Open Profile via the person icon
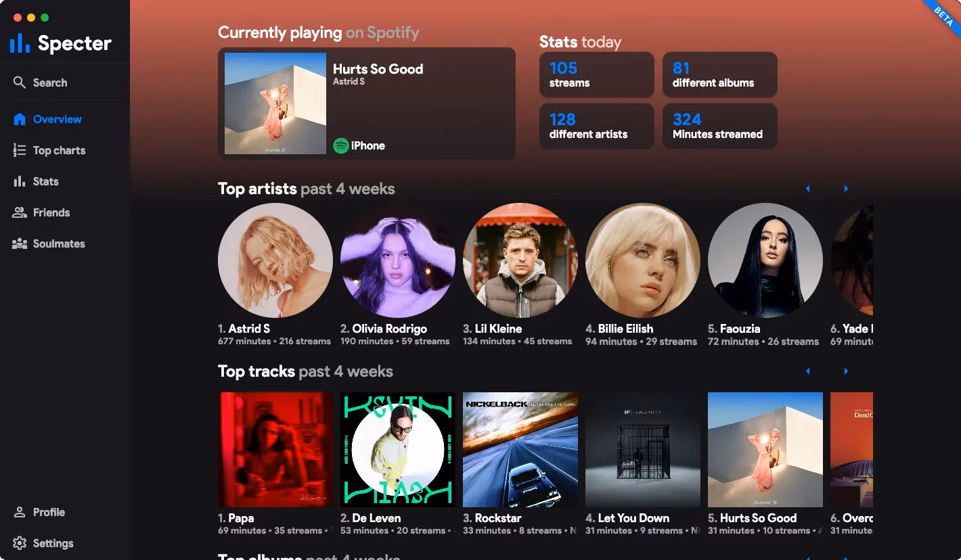The image size is (961, 560). coord(19,512)
